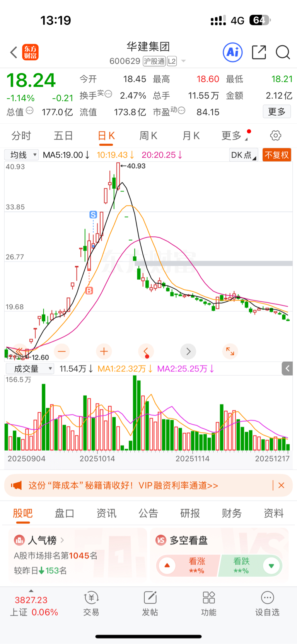Screen dimensions: 297x644
Task: Open the 资料 tab
Action: 274,513
